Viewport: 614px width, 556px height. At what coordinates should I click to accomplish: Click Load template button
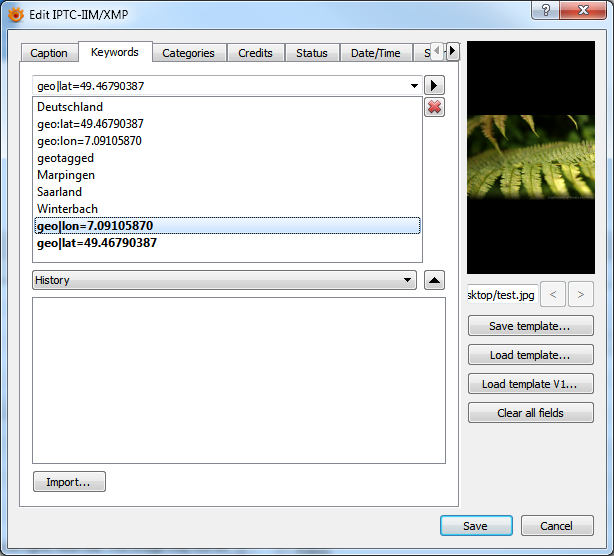[x=531, y=355]
